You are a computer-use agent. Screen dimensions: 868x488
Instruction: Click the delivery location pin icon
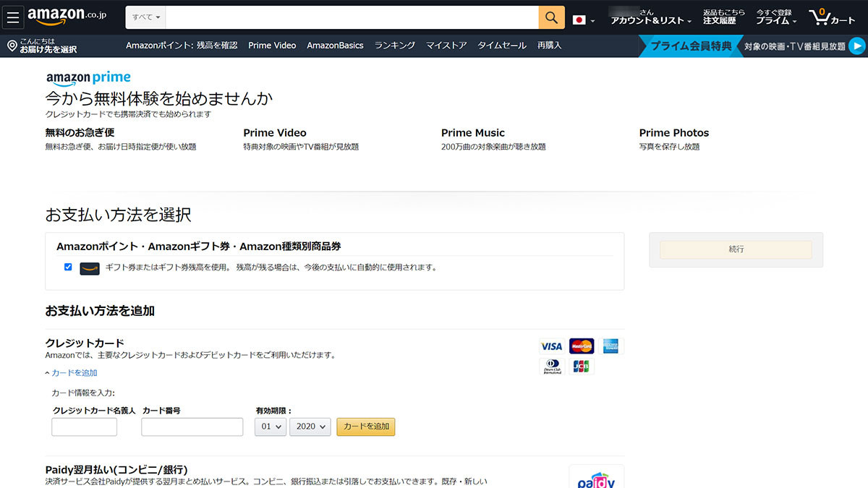12,46
